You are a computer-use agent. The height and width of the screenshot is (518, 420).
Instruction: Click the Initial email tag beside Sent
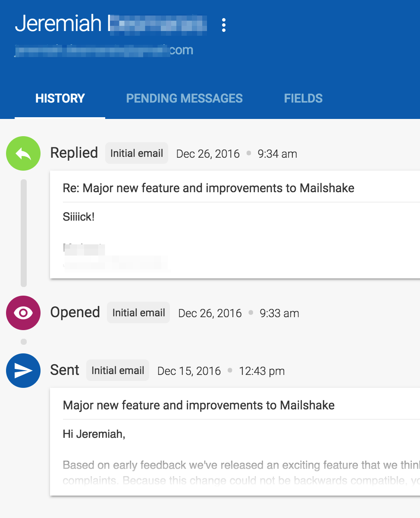(118, 371)
